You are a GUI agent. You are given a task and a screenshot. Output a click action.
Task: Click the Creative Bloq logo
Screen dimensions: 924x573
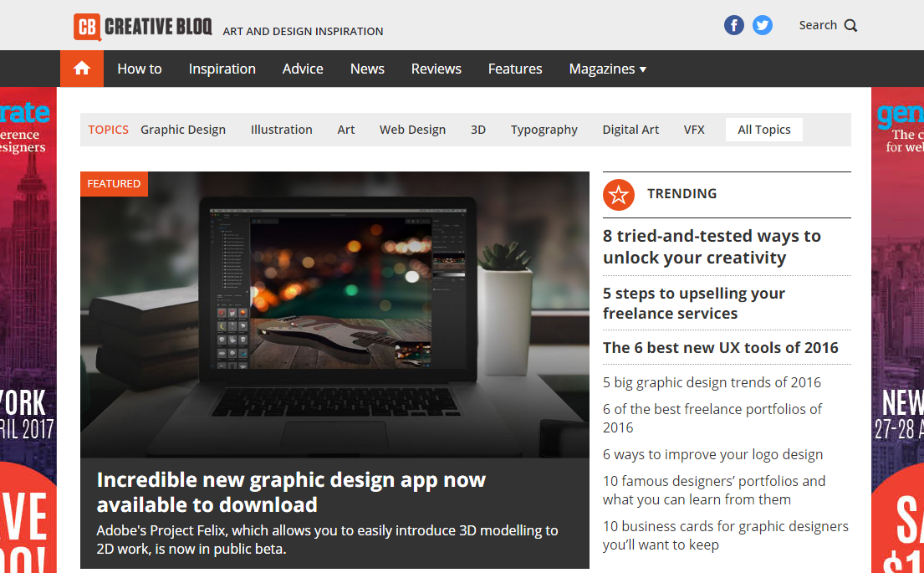click(142, 26)
